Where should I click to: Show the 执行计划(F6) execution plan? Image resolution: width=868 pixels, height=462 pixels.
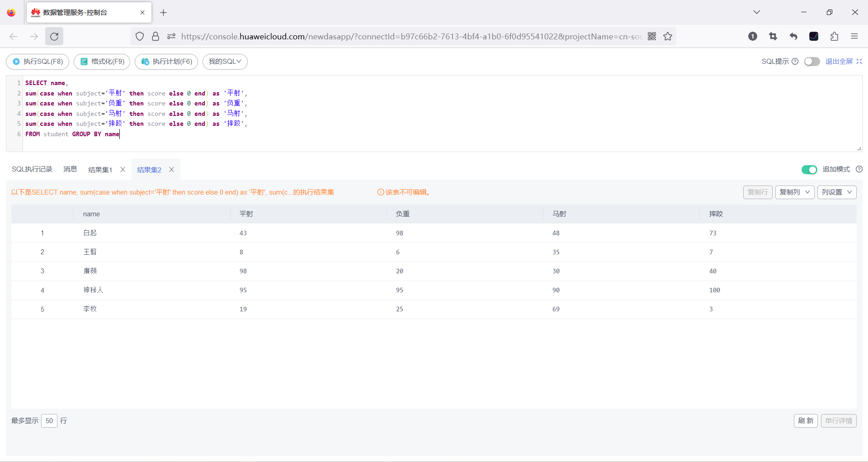click(x=166, y=62)
